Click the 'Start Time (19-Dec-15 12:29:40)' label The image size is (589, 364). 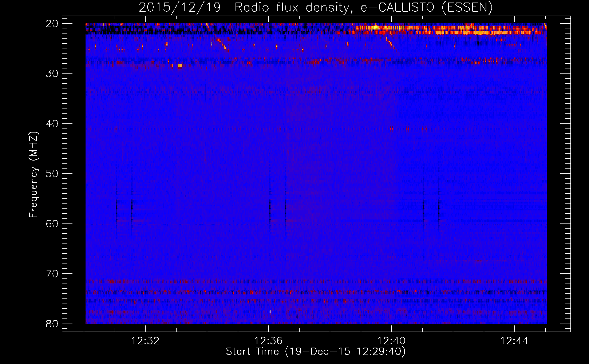(x=316, y=352)
